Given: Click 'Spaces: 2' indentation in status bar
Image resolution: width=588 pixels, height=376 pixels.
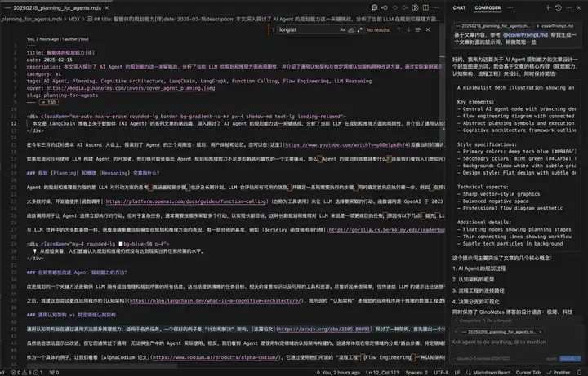Looking at the screenshot, I should tap(416, 373).
